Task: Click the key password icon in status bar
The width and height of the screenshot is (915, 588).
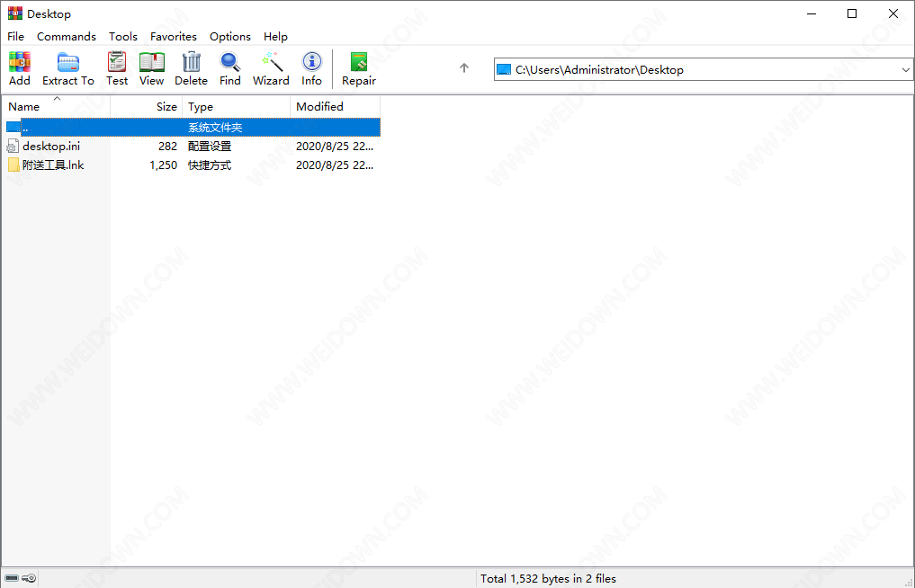Action: pyautogui.click(x=29, y=578)
